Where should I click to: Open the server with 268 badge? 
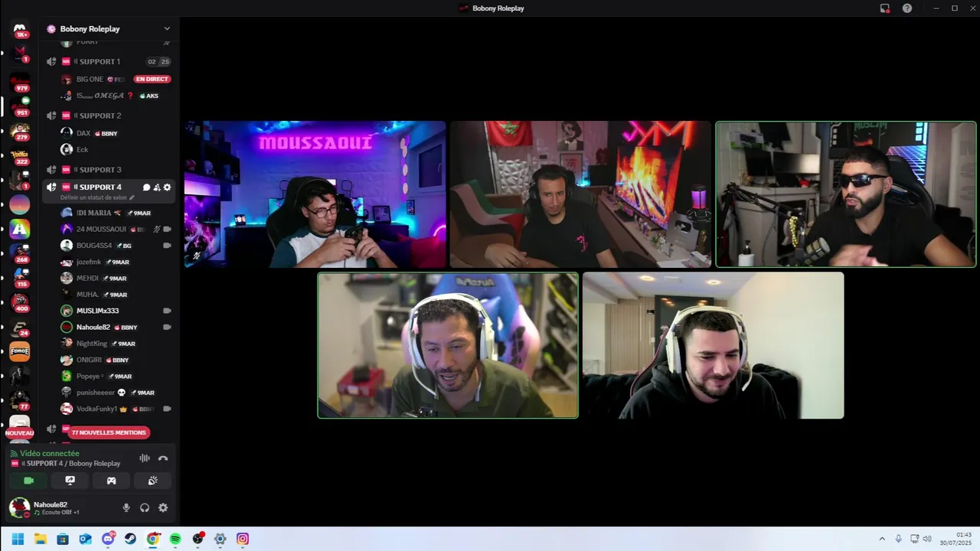point(20,253)
